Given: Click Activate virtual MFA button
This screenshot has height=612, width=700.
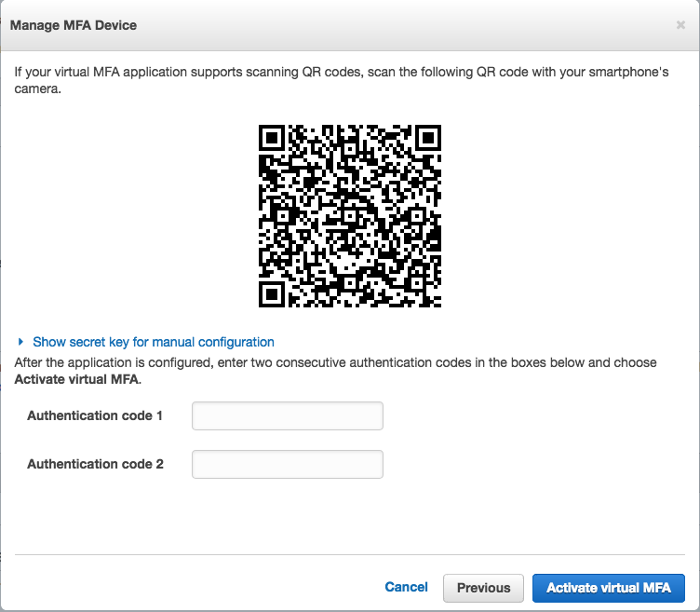Looking at the screenshot, I should [x=609, y=588].
